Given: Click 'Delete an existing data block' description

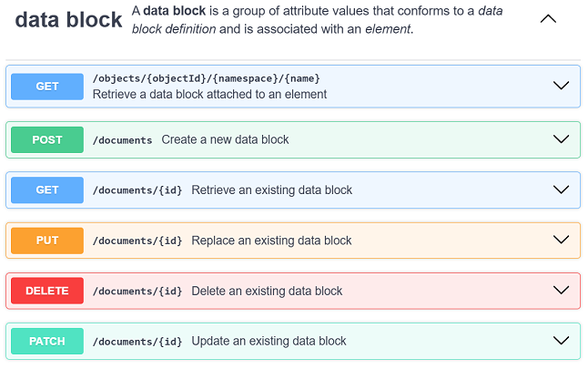Looking at the screenshot, I should (x=267, y=291).
